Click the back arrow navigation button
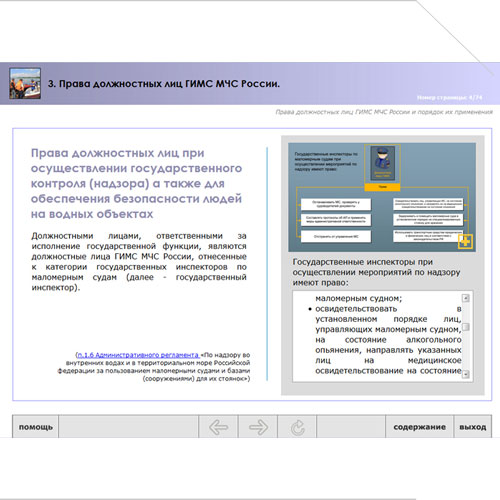Screen dimensions: 500x500 [x=218, y=427]
